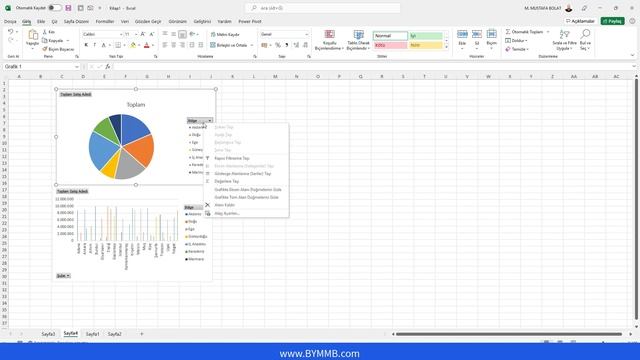Switch to Sayfa3 sheet tab

click(x=48, y=334)
